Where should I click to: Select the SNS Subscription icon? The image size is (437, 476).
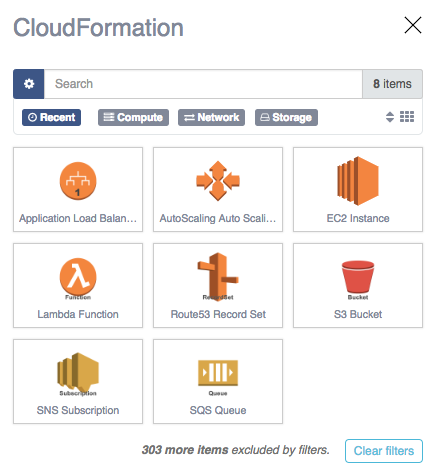coord(78,372)
